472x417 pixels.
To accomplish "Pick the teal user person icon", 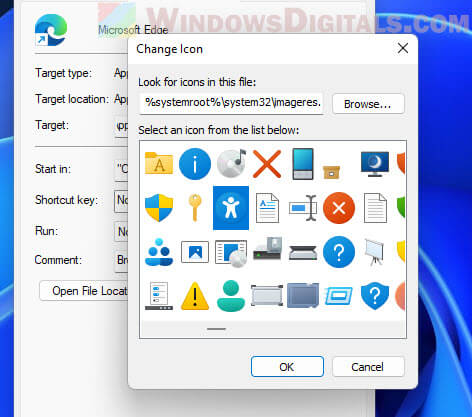I will 231,296.
